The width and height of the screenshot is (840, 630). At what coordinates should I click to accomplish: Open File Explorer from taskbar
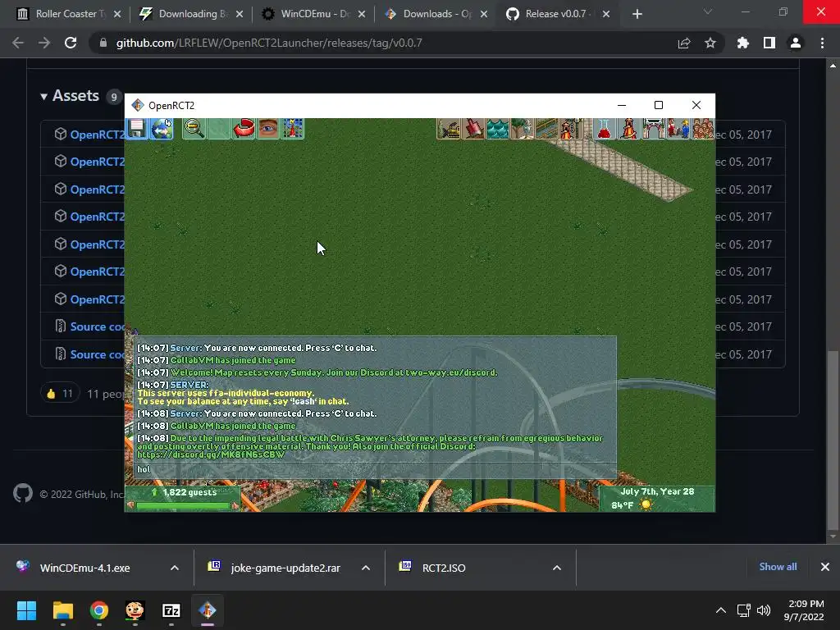(62, 610)
